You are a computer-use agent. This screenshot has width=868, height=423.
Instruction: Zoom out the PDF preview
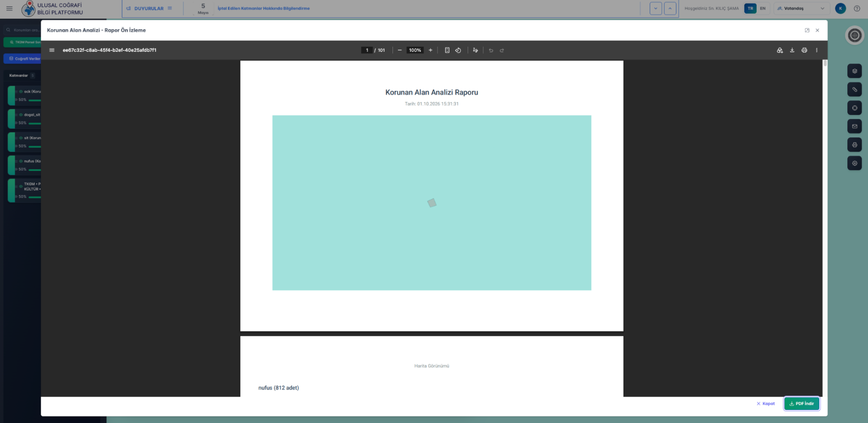[x=400, y=50]
